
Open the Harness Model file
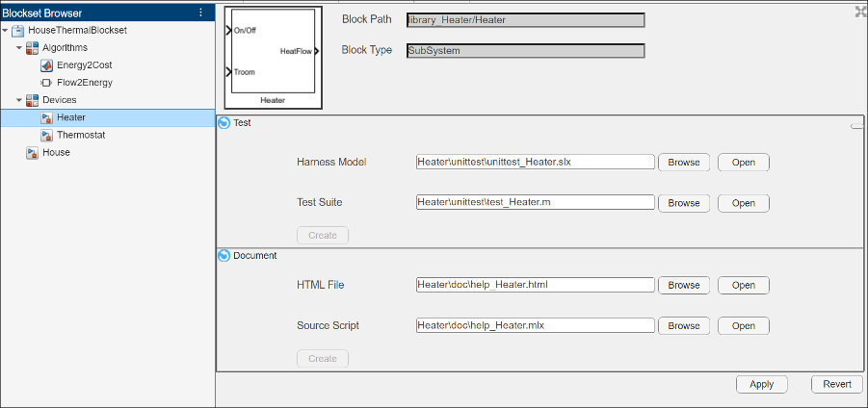744,163
